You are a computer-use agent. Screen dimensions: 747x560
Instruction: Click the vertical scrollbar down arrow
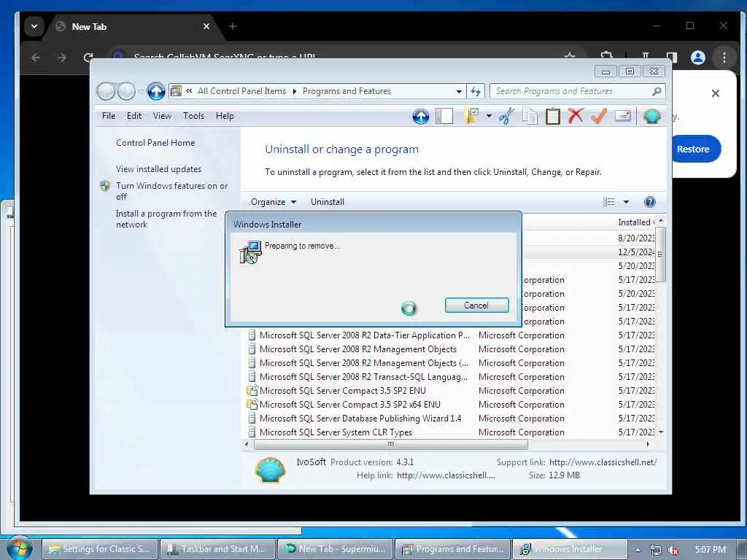click(x=661, y=432)
